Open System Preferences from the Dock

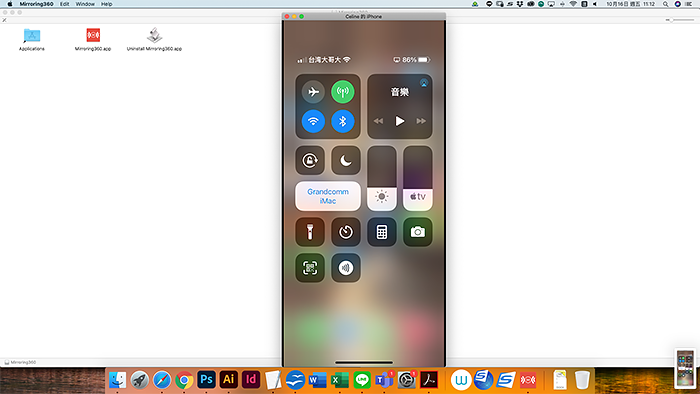tap(407, 380)
